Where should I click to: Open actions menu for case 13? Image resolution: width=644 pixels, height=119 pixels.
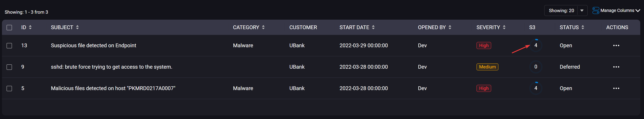coord(616,46)
